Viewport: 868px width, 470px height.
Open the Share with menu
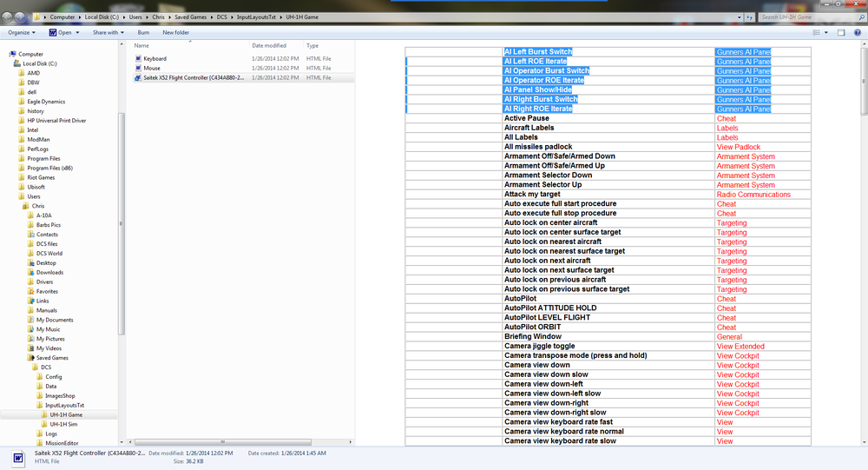108,33
